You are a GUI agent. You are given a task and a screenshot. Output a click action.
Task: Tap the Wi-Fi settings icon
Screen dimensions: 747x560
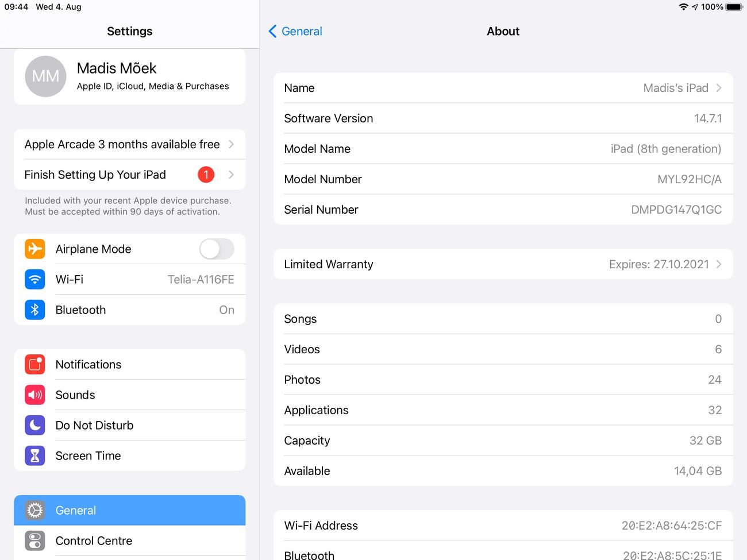coord(35,279)
